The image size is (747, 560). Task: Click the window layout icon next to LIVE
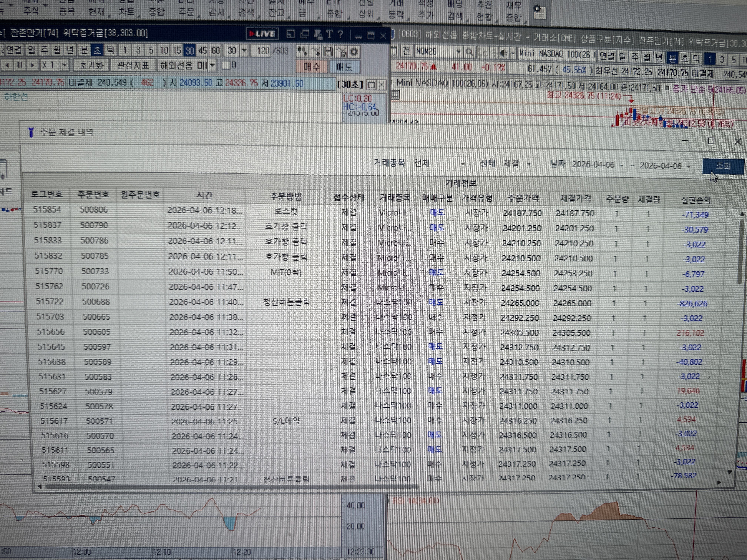click(290, 34)
